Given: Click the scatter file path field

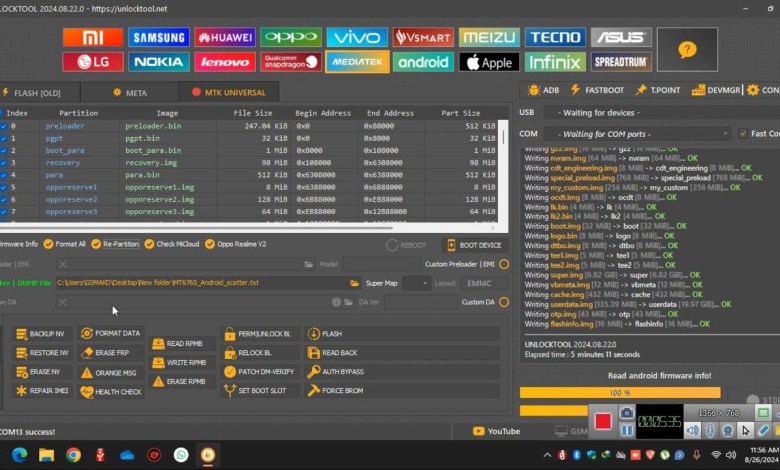Looking at the screenshot, I should click(200, 283).
